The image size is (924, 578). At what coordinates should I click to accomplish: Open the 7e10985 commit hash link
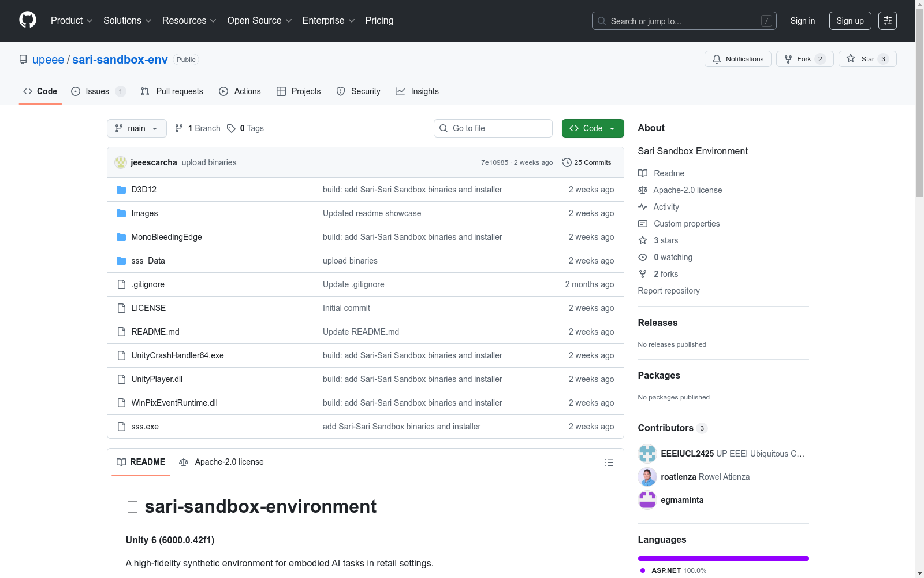(x=494, y=162)
